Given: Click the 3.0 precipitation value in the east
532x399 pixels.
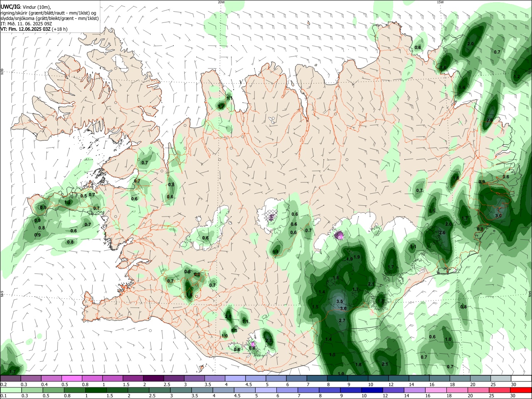Looking at the screenshot, I should (498, 216).
